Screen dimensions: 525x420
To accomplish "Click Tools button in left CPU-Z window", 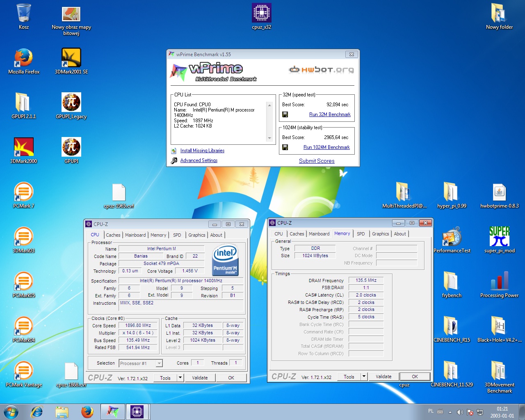I will pyautogui.click(x=165, y=378).
